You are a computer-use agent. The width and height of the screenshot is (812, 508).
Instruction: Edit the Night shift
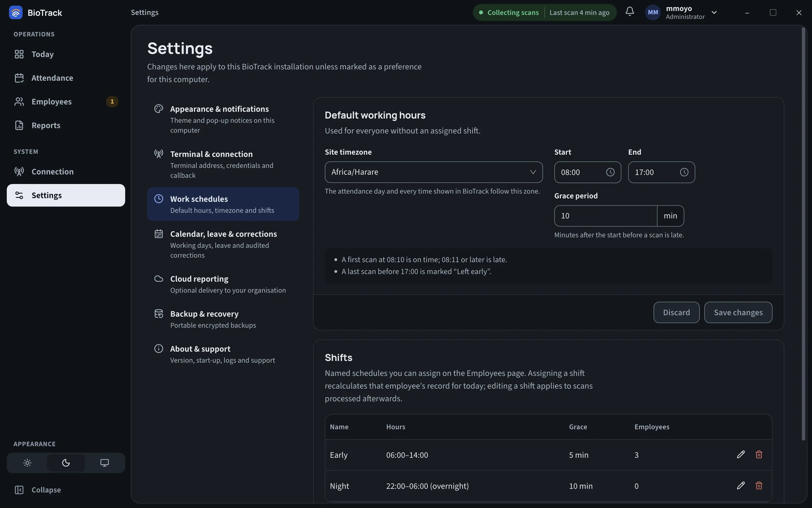point(741,485)
